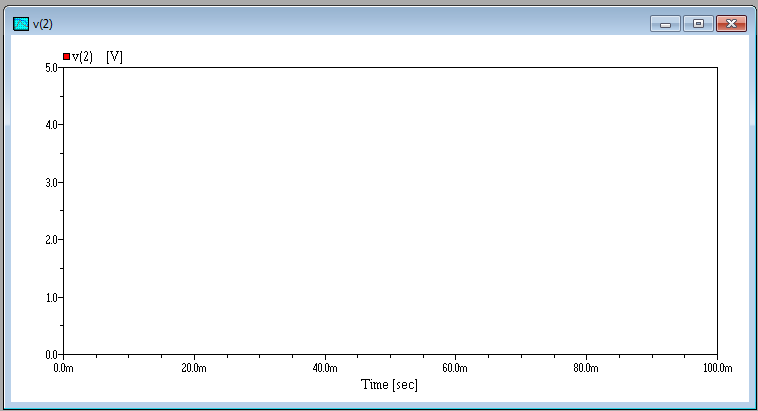Screen dimensions: 758x411
Task: Click the 2.0 voltage axis label
Action: 51,240
